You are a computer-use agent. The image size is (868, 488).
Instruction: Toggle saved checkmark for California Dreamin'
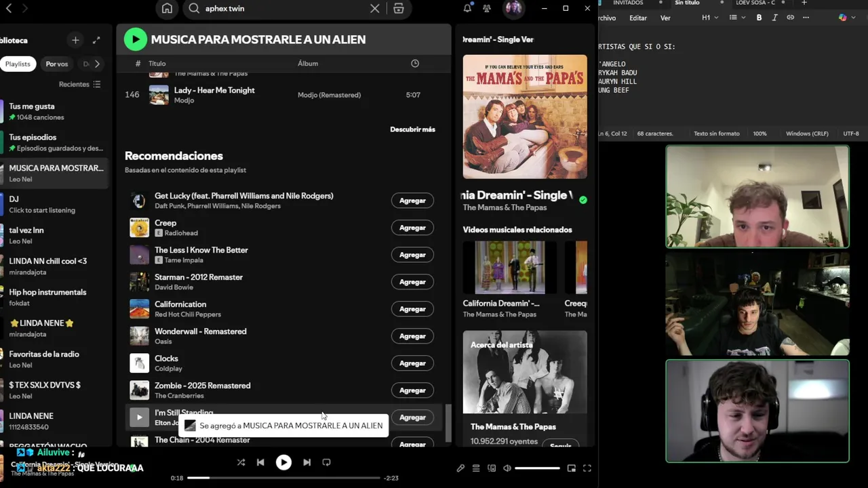583,199
